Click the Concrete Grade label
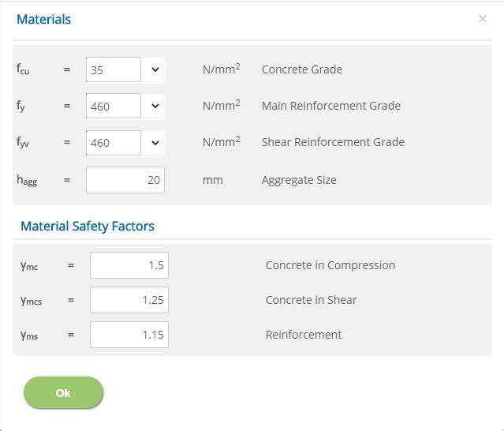The height and width of the screenshot is (431, 504). [302, 69]
